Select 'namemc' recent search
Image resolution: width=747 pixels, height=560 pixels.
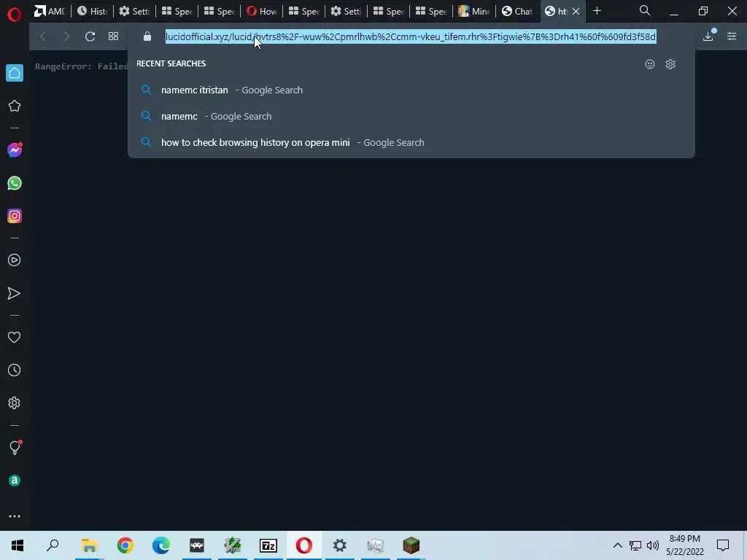coord(411,116)
